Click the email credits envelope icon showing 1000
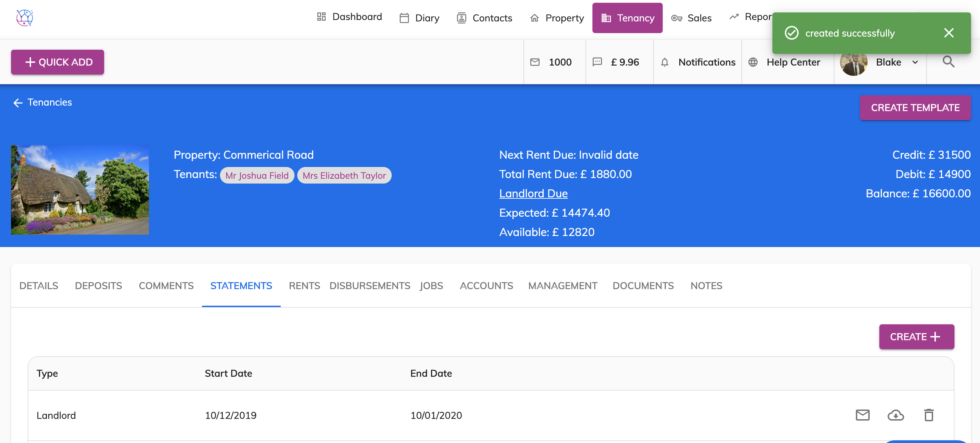Viewport: 980px width, 443px height. click(x=534, y=62)
